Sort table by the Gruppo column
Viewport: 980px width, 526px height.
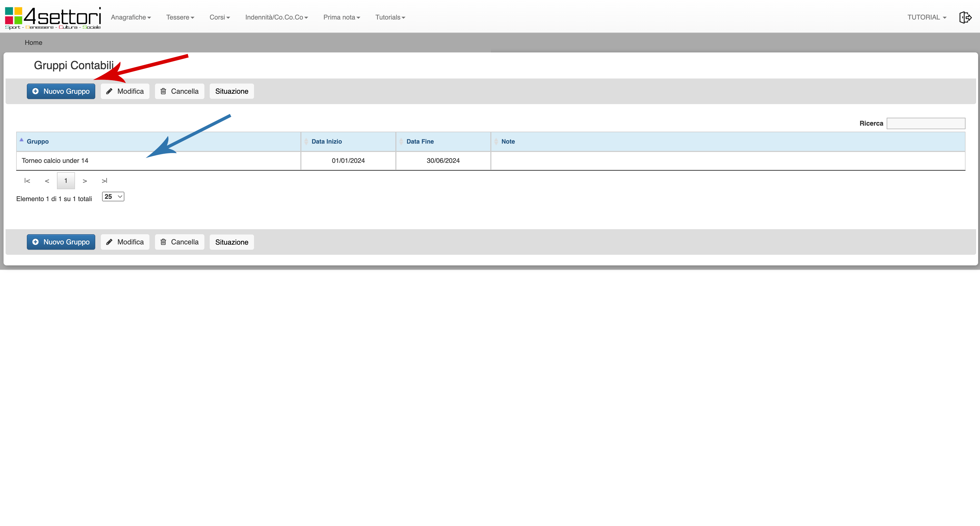coord(38,142)
